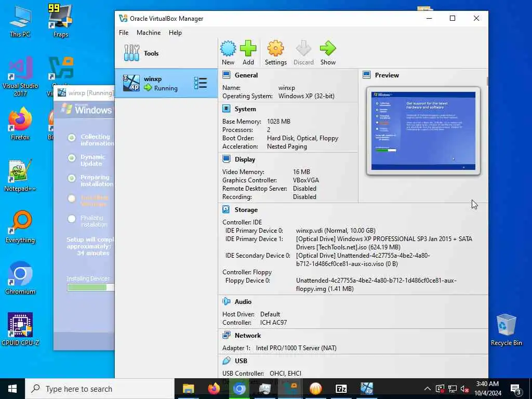Open This PC desktop icon
The image size is (532, 399).
[20, 21]
